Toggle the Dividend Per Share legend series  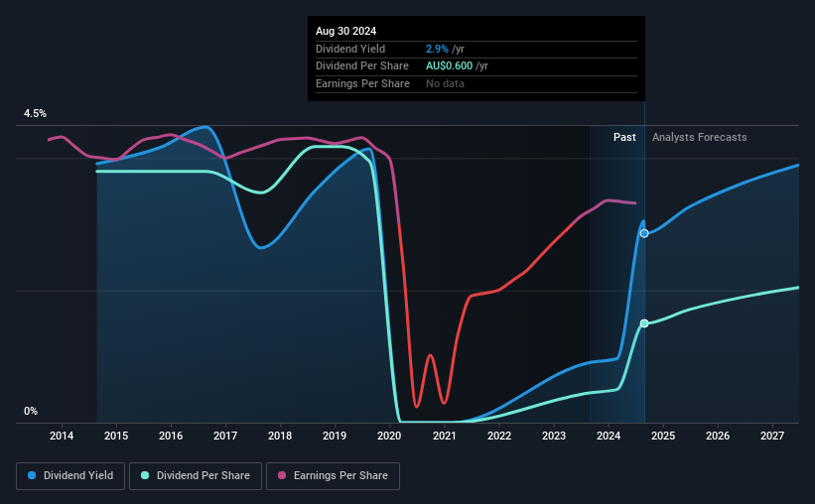pos(196,476)
